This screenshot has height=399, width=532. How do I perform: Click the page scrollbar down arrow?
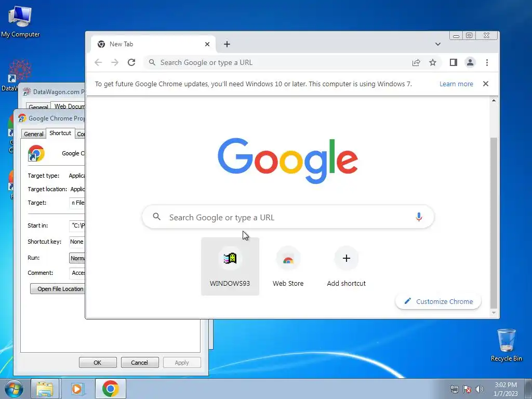(494, 313)
